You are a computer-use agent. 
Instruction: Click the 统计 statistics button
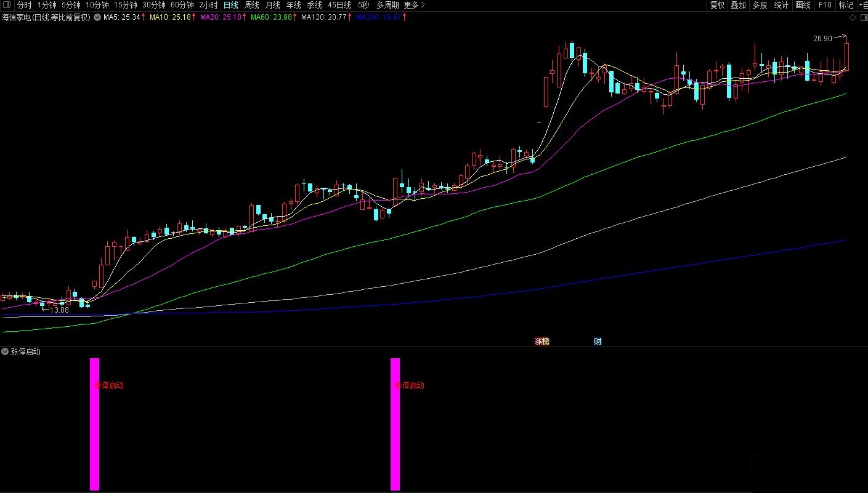(x=781, y=5)
